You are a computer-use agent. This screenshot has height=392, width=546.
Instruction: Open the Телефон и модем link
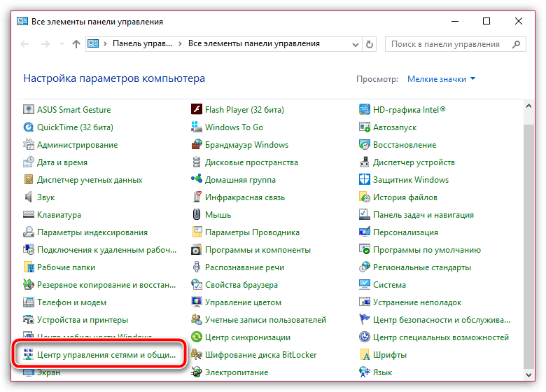71,302
